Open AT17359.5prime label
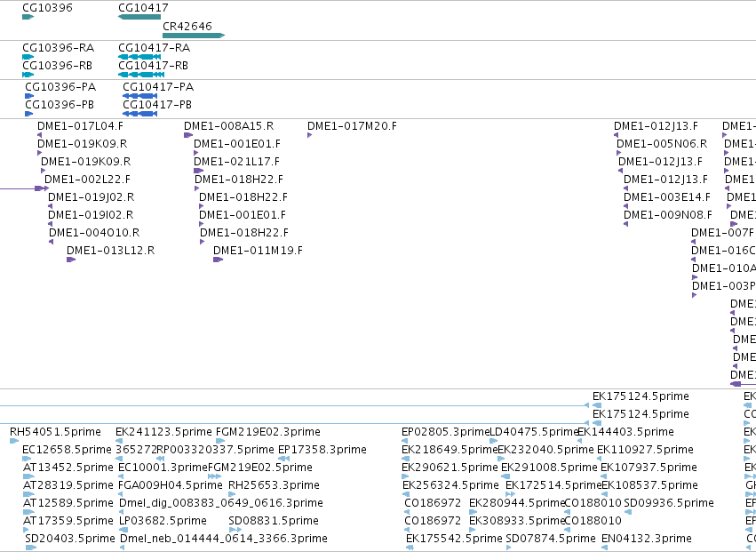The image size is (756, 552). (x=68, y=521)
